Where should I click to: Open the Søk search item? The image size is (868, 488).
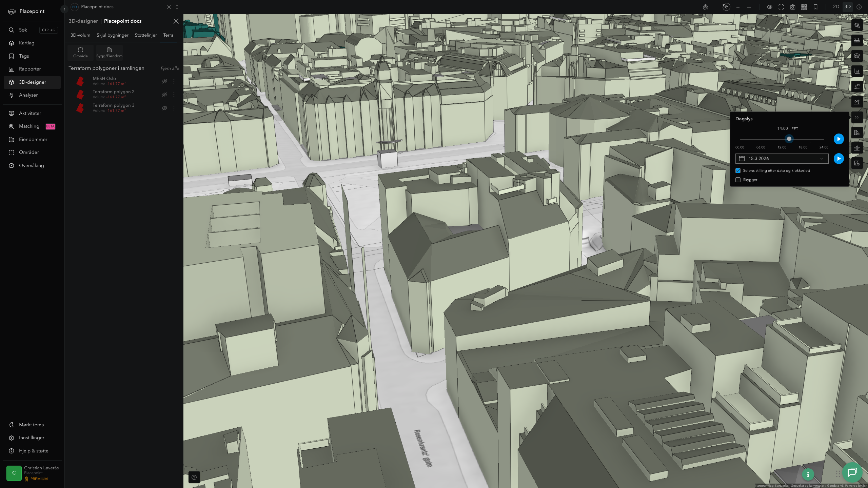tap(32, 30)
